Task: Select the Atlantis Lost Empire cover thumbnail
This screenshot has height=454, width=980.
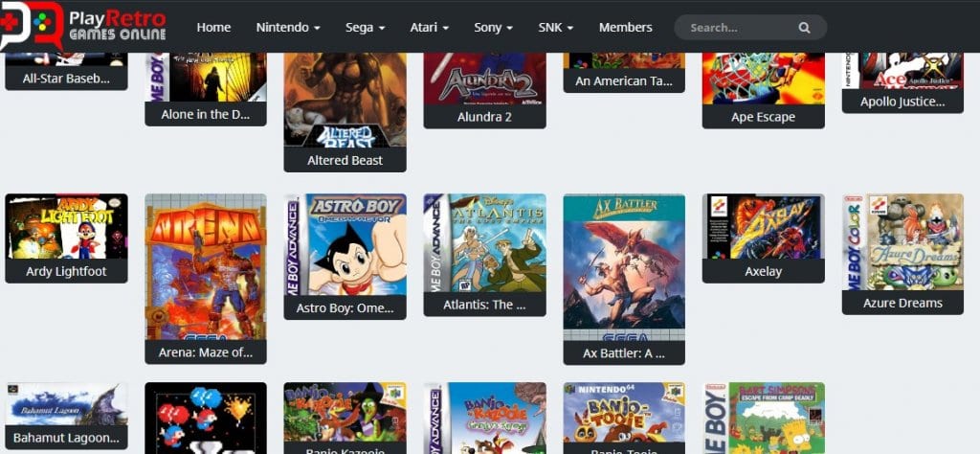Action: pos(485,242)
